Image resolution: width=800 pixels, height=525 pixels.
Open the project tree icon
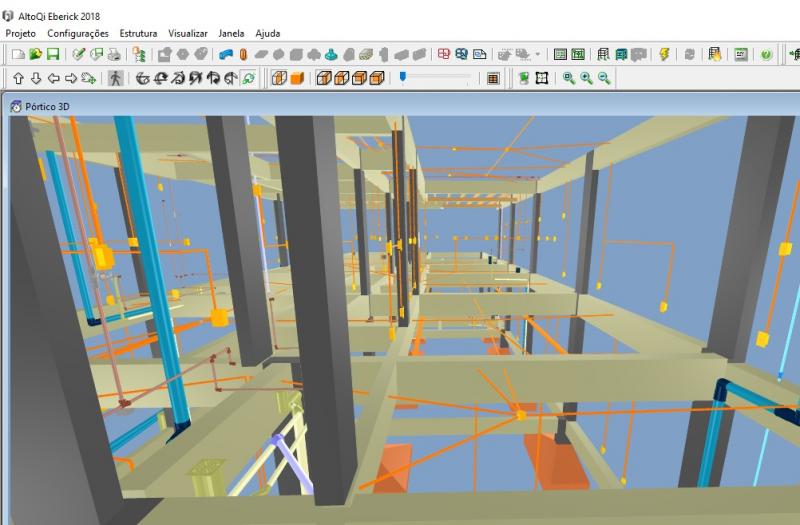pyautogui.click(x=139, y=54)
